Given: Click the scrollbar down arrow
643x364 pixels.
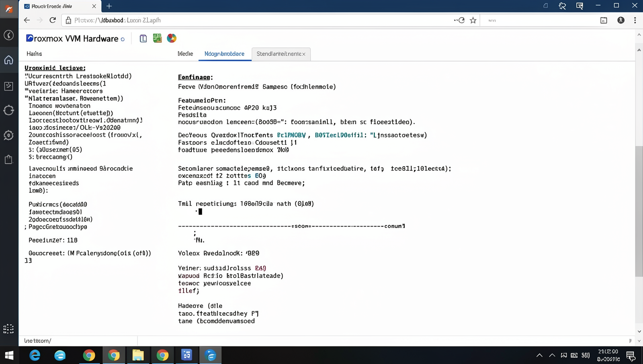Looking at the screenshot, I should (x=639, y=331).
